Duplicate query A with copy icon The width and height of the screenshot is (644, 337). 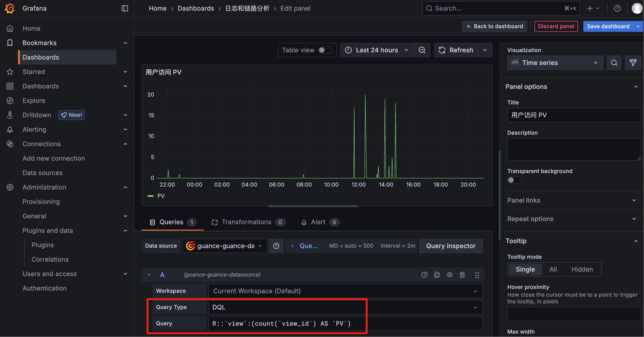[437, 275]
